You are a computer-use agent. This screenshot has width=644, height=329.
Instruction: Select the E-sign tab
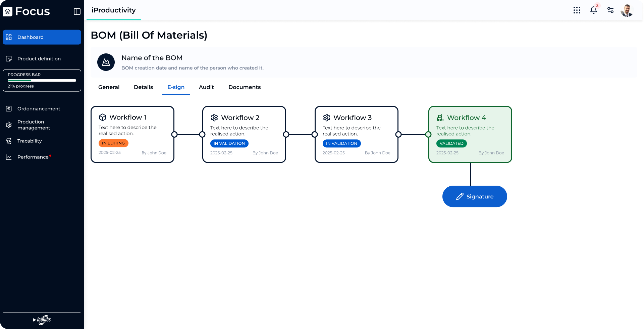click(x=176, y=87)
